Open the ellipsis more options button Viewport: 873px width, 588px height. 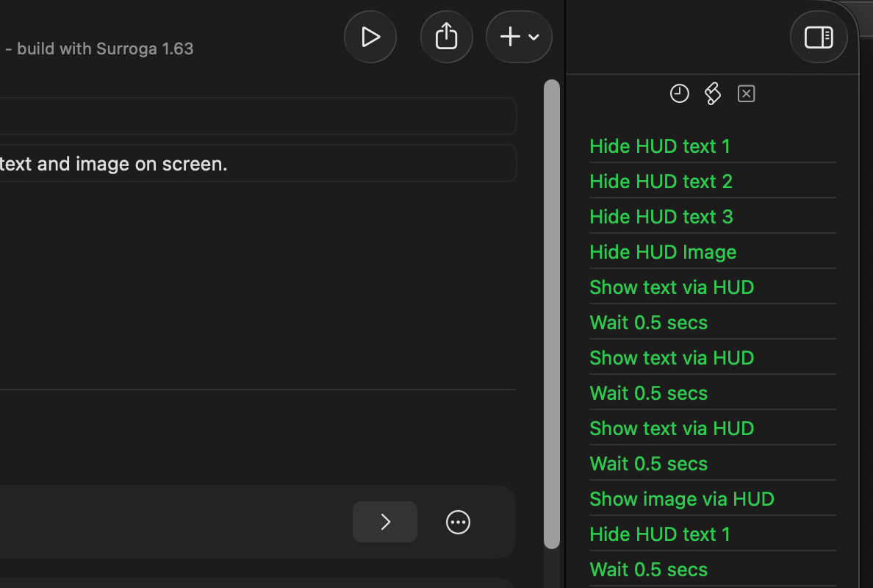pyautogui.click(x=458, y=522)
